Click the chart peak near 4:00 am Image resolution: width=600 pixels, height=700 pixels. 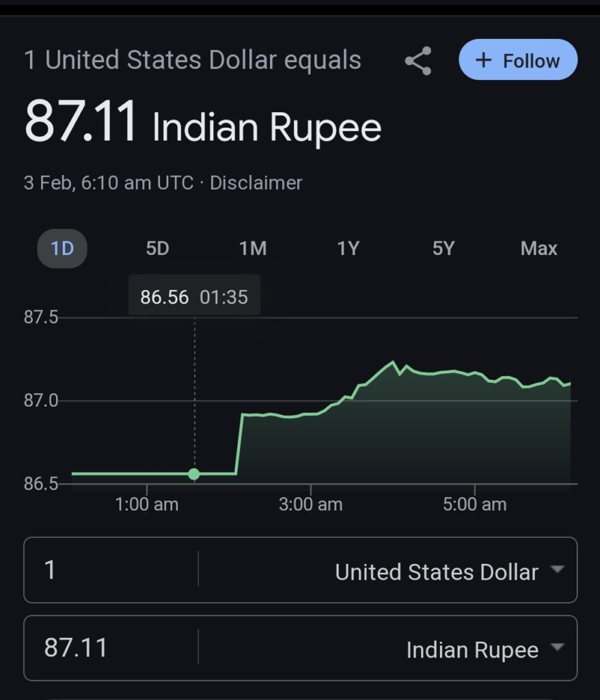(x=393, y=362)
